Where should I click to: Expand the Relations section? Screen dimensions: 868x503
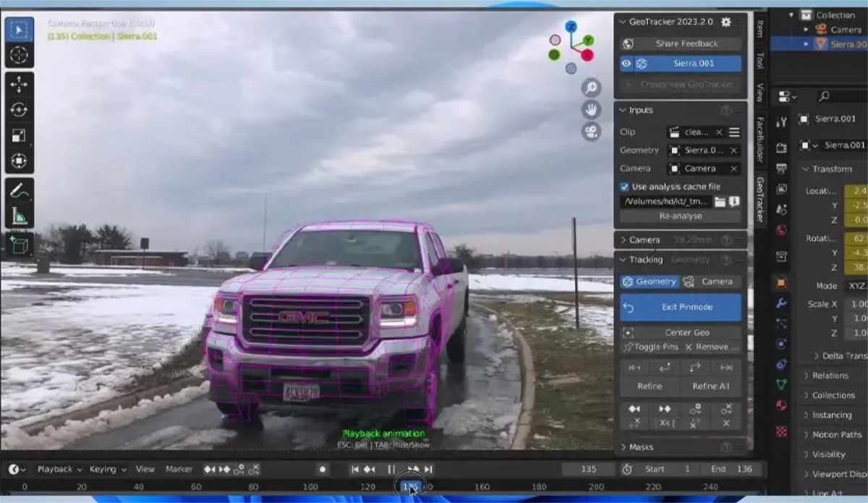830,376
